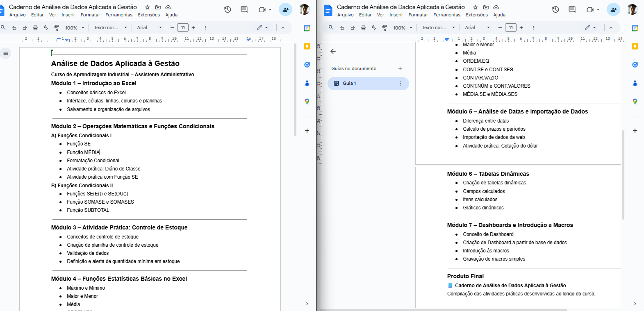Increase font size in left window
The width and height of the screenshot is (644, 311).
pos(193,27)
